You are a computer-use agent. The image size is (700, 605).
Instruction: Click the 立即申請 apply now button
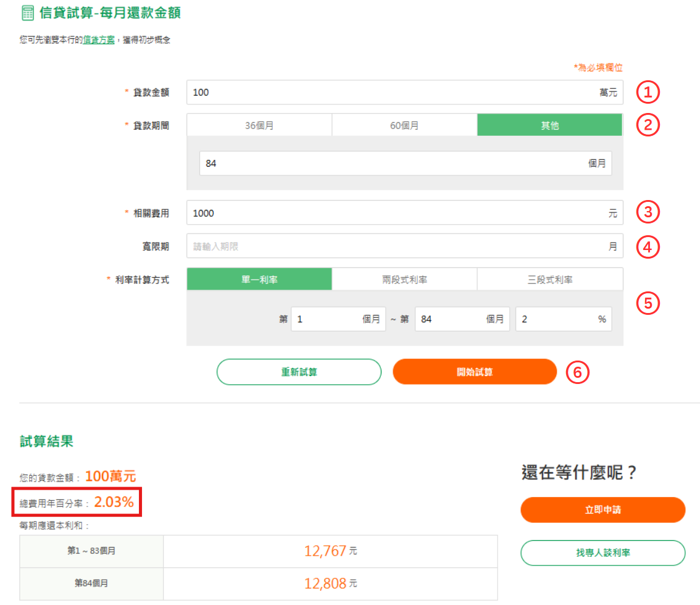(x=602, y=510)
